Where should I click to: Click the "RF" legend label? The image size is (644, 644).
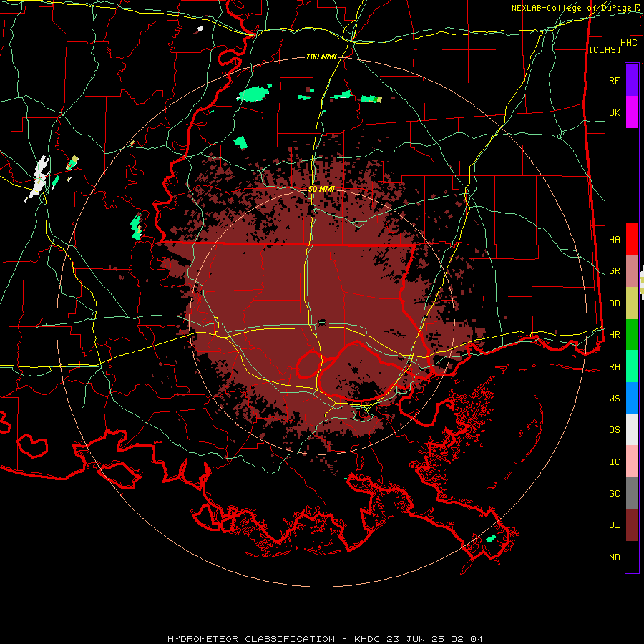615,80
